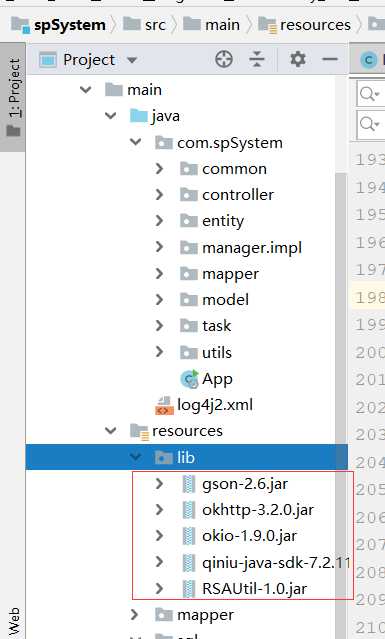Viewport: 385px width, 639px height.
Task: Select log4j2.xml in project tree
Action: 215,405
